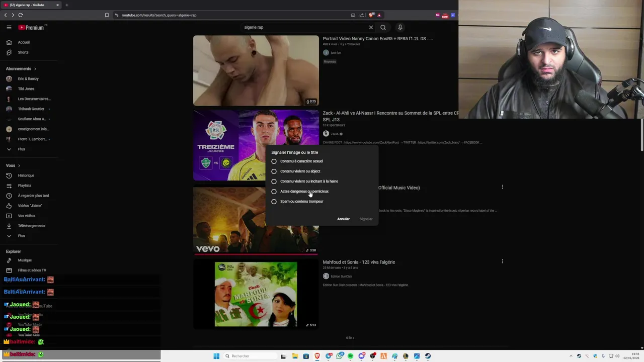This screenshot has width=644, height=362.
Task: Open Steam from the taskbar
Action: 428,356
